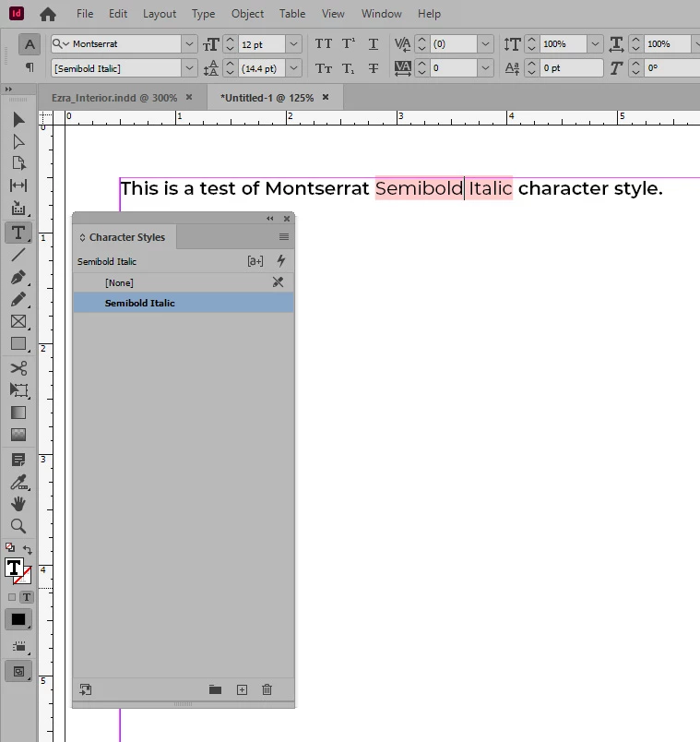Image resolution: width=700 pixels, height=742 pixels.
Task: Toggle formatting affects text button
Action: [27, 597]
